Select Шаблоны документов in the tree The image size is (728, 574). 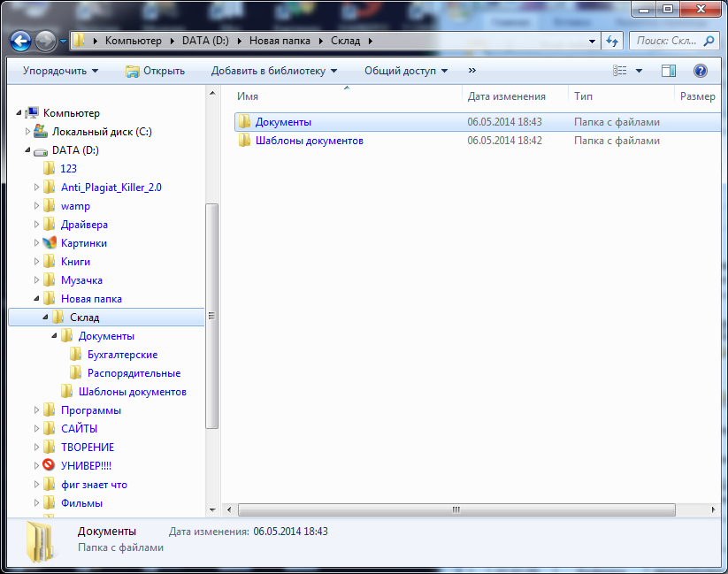point(133,392)
